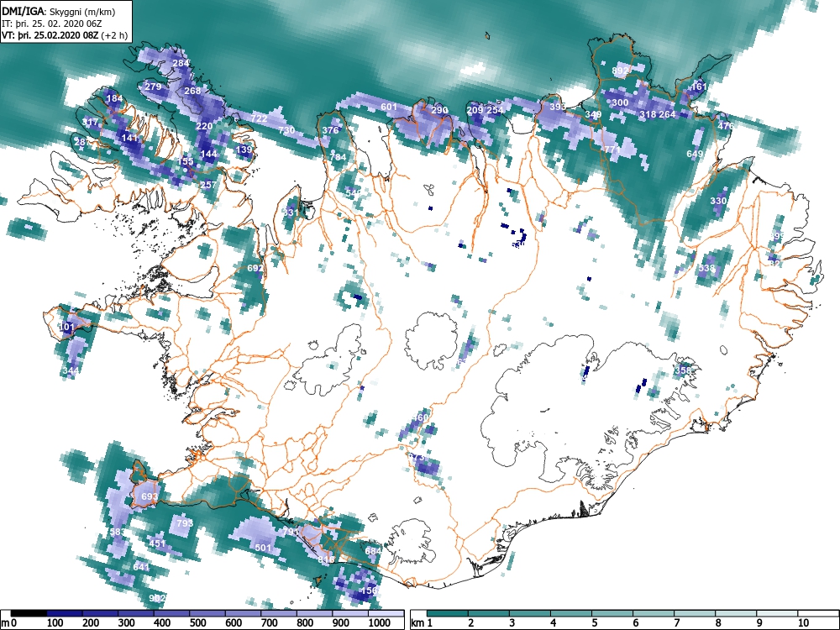Click the visibility value 784 on the map
Viewport: 840px width, 630px height.
(x=338, y=157)
